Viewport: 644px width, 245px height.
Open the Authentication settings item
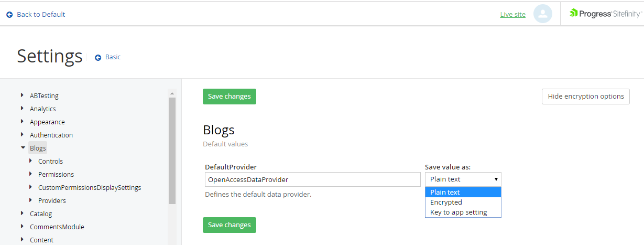click(x=51, y=135)
